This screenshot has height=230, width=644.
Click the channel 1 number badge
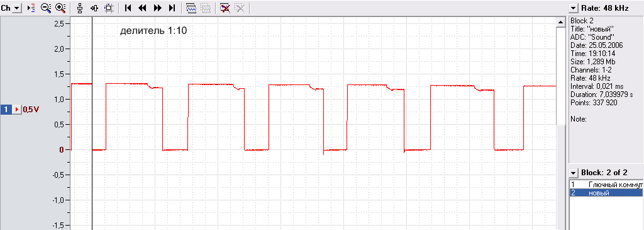point(6,110)
